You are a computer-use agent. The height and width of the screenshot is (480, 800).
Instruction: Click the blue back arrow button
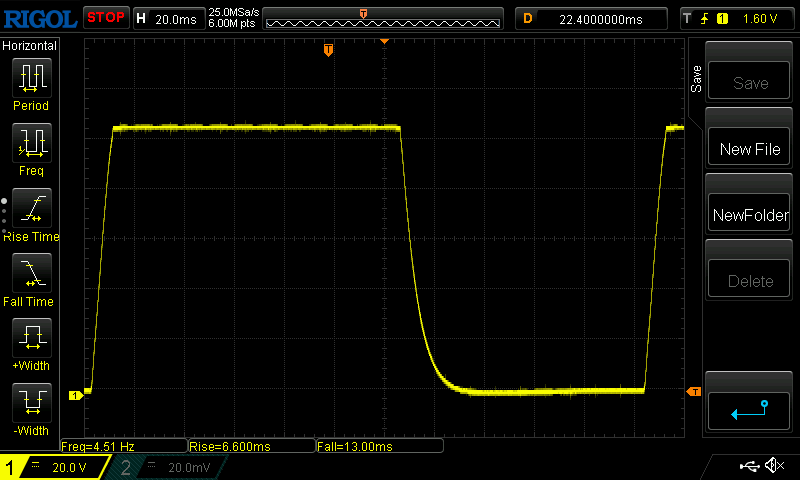[749, 411]
